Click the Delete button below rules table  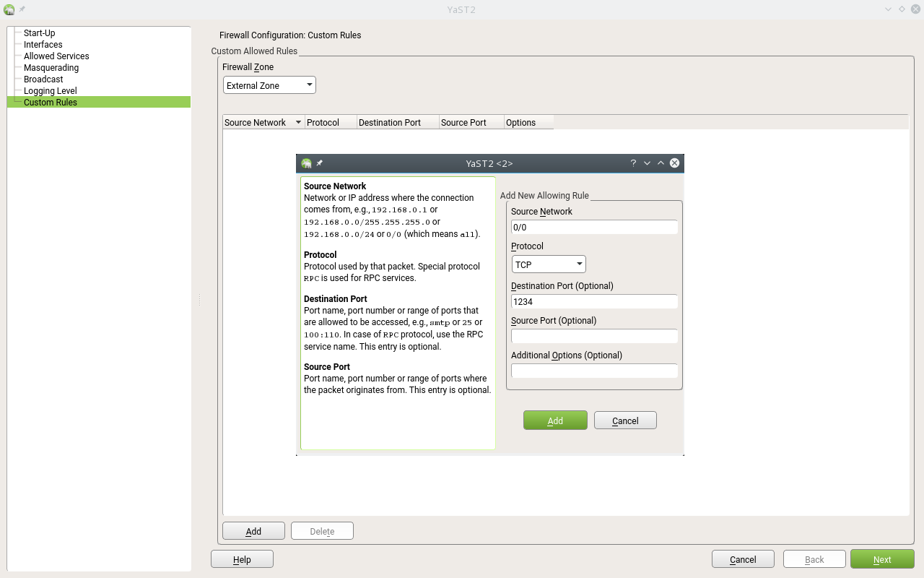point(322,531)
